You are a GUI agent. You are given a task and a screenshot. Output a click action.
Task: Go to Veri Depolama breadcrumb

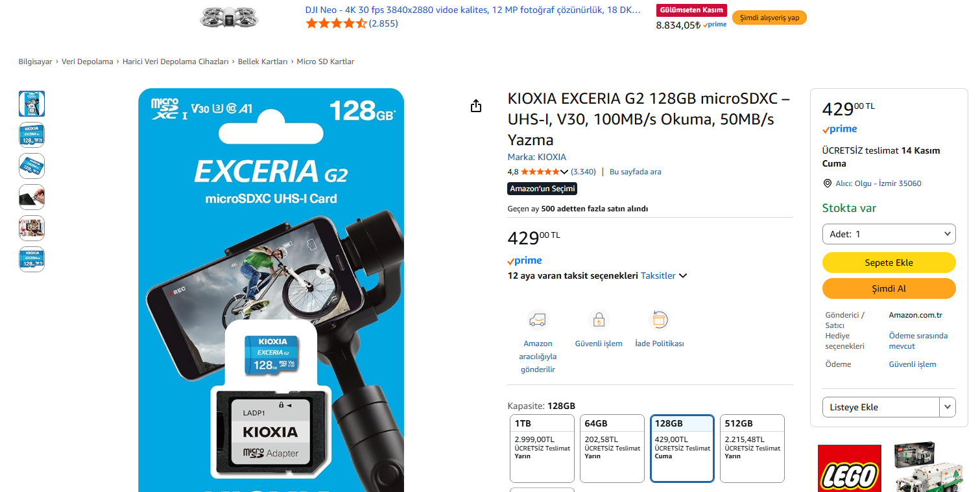pos(87,62)
